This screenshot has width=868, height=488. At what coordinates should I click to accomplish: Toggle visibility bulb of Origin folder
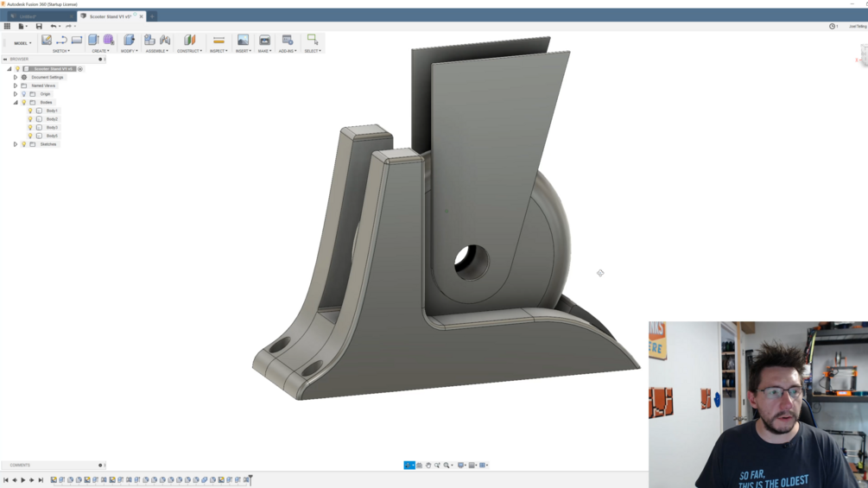coord(24,94)
